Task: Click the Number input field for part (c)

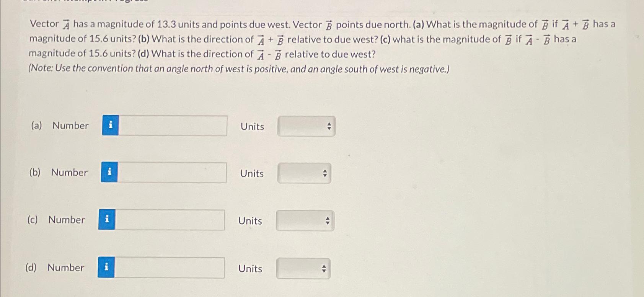Action: pos(170,220)
